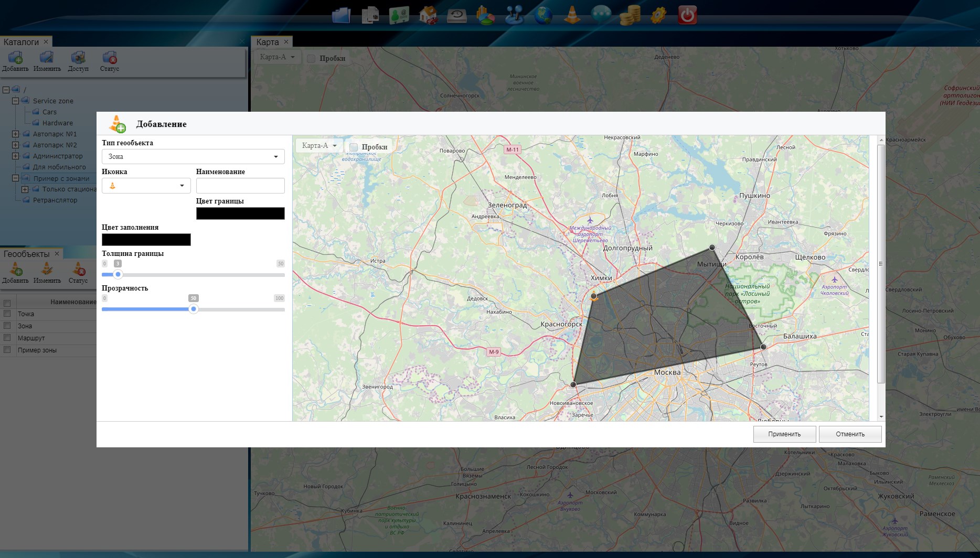Click the red power button in top toolbar
The height and width of the screenshot is (558, 980).
[x=687, y=15]
